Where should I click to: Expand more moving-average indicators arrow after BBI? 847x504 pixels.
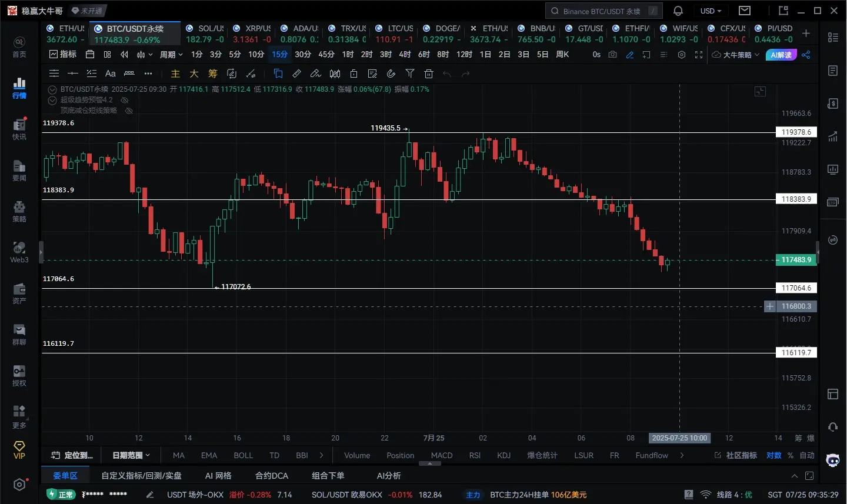[x=321, y=455]
